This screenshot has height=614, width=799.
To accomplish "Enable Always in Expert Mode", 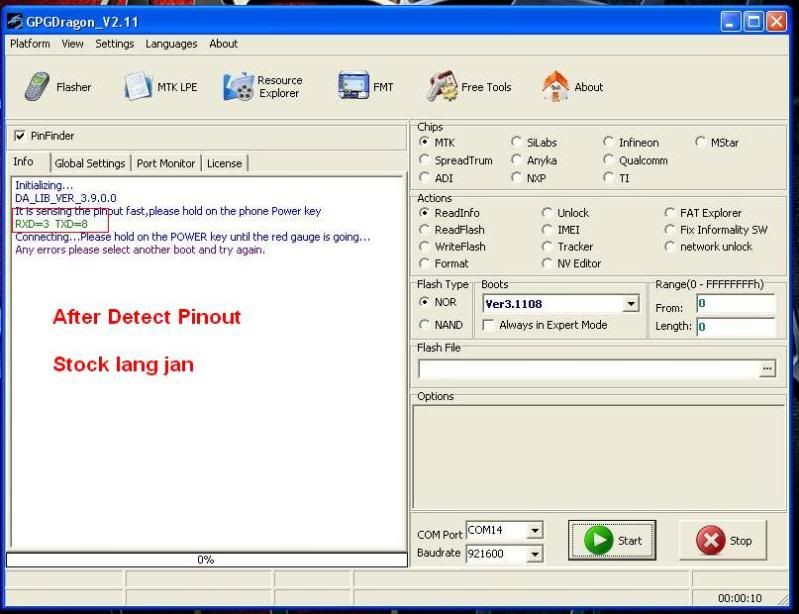I will pos(489,325).
